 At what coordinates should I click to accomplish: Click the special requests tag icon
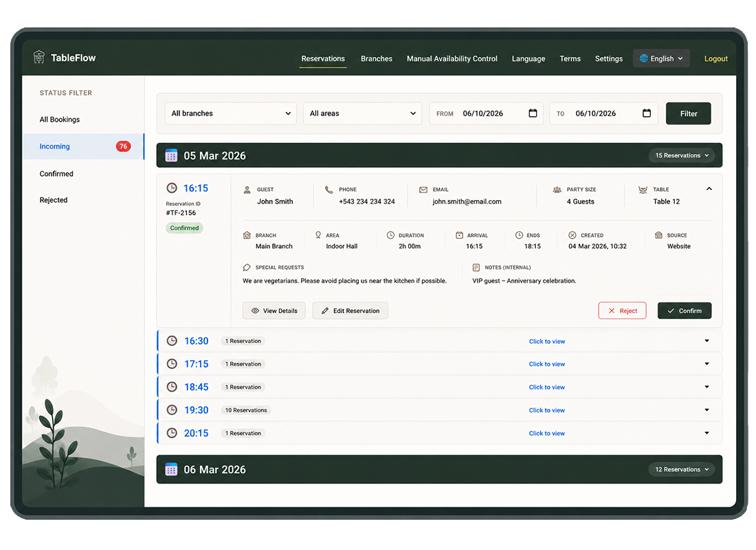tap(247, 267)
